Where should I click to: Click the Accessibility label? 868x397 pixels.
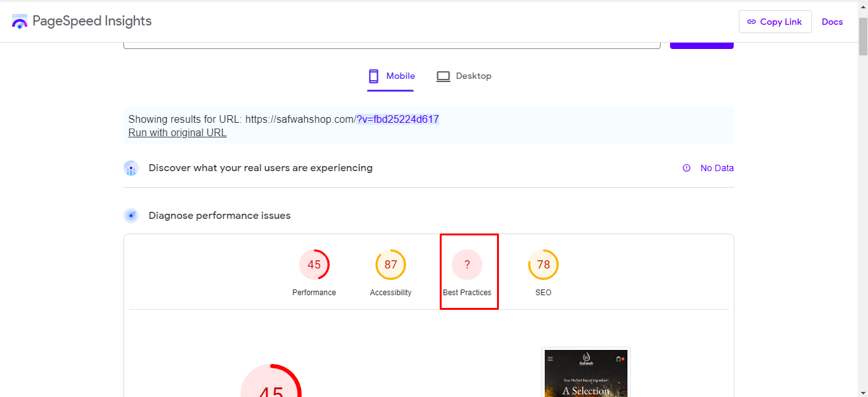[x=391, y=293]
